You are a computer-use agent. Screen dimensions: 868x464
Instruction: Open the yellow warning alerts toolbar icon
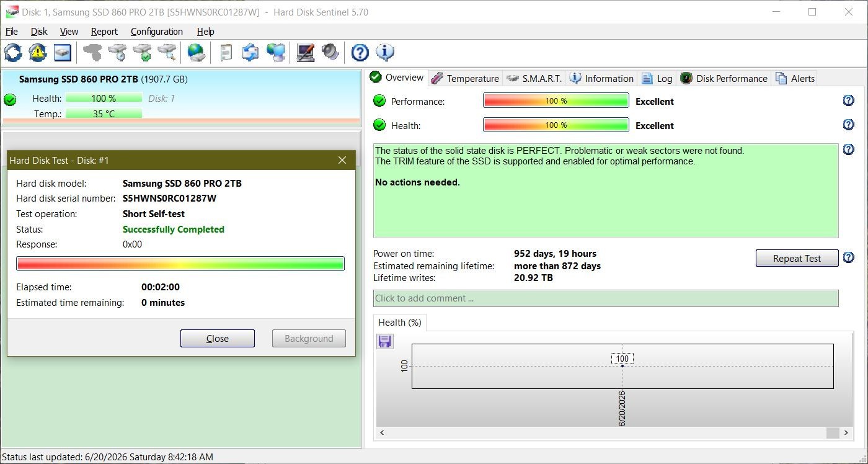(x=38, y=53)
